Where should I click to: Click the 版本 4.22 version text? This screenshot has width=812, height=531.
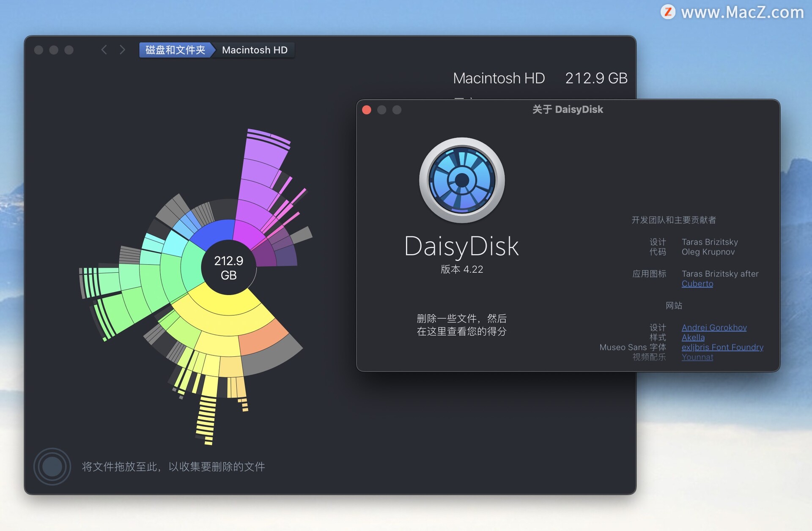point(462,269)
